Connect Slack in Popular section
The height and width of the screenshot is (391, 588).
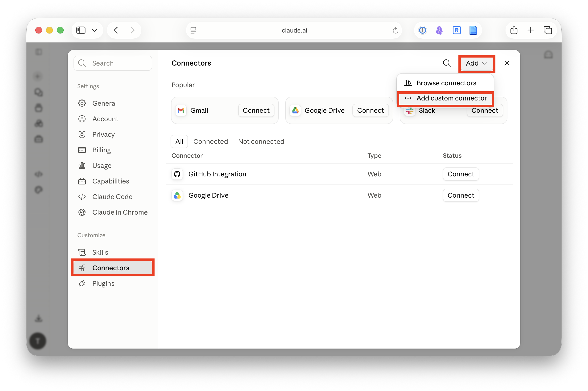485,111
